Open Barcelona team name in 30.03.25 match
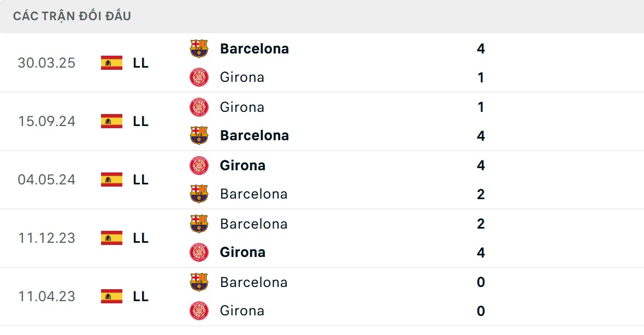 pyautogui.click(x=254, y=49)
